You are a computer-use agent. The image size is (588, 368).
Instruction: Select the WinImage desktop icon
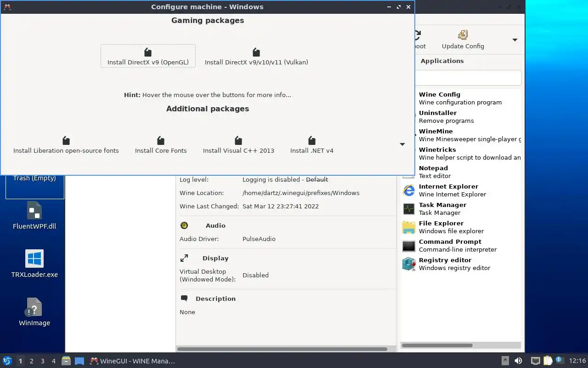coord(34,312)
